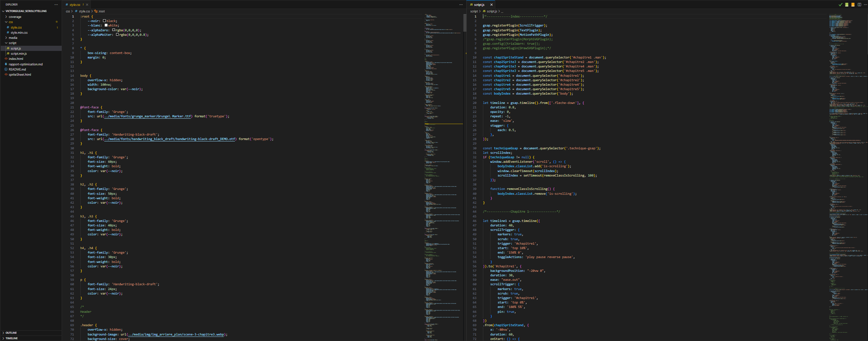Click 'const chap1SpriteStand' declaration line
Image resolution: width=868 pixels, height=341 pixels.
coord(545,57)
